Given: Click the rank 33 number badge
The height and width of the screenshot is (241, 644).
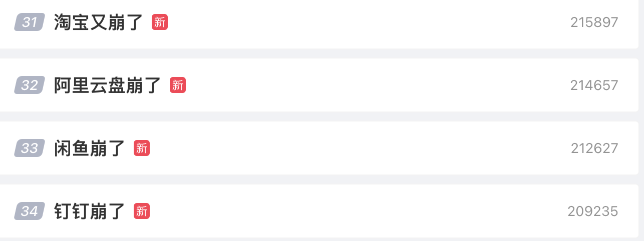Looking at the screenshot, I should (30, 148).
